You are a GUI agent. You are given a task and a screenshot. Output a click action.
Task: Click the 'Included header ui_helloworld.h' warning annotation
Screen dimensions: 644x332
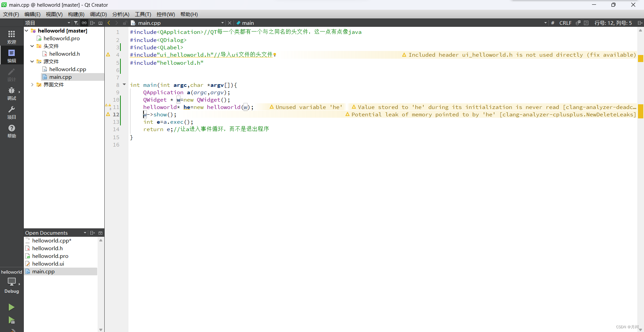519,55
